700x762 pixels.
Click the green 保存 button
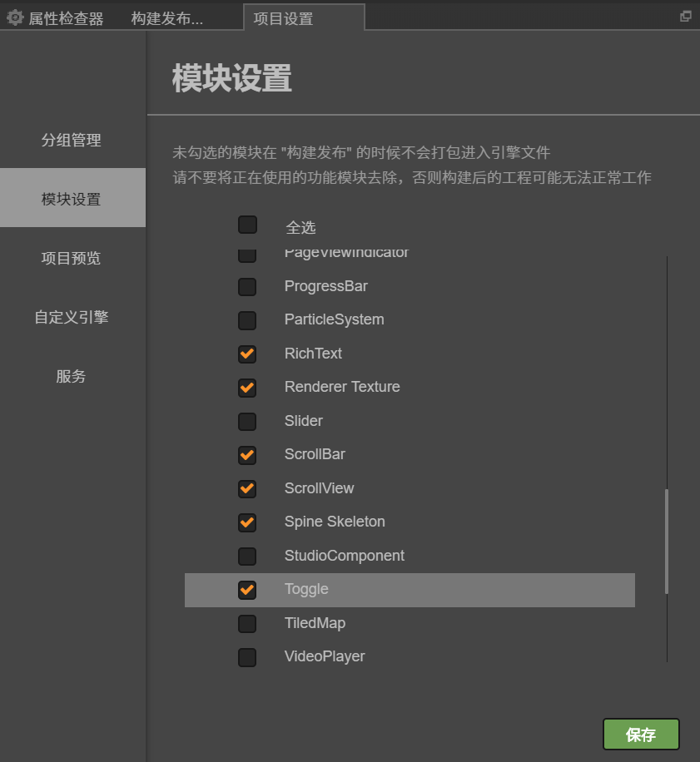coord(641,735)
